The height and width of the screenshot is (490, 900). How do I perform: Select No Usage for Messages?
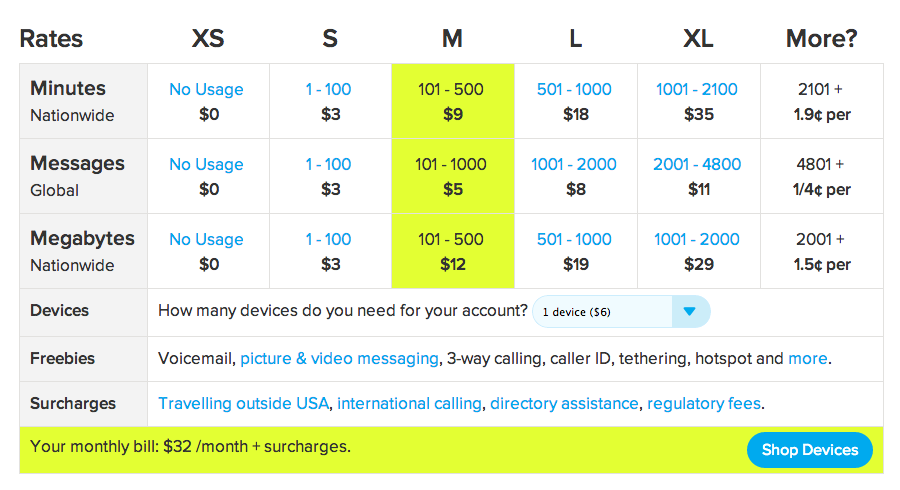206,165
